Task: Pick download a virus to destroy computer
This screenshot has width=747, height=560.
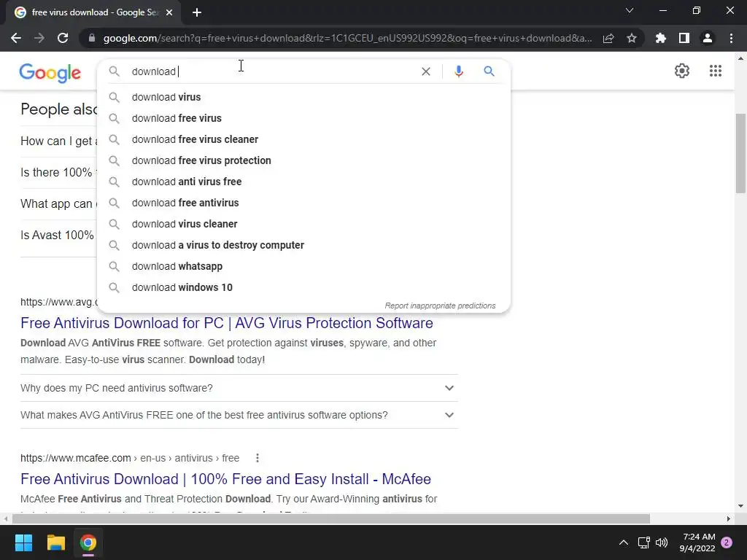Action: (x=303, y=245)
